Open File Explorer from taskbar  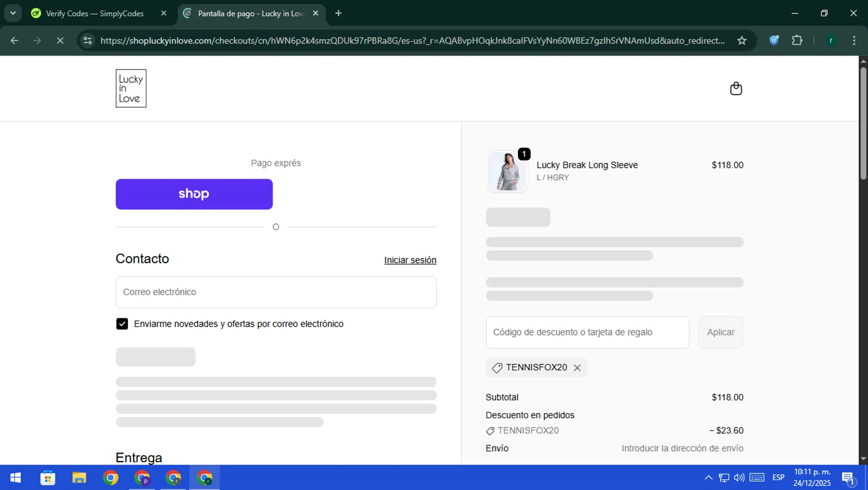pyautogui.click(x=79, y=478)
